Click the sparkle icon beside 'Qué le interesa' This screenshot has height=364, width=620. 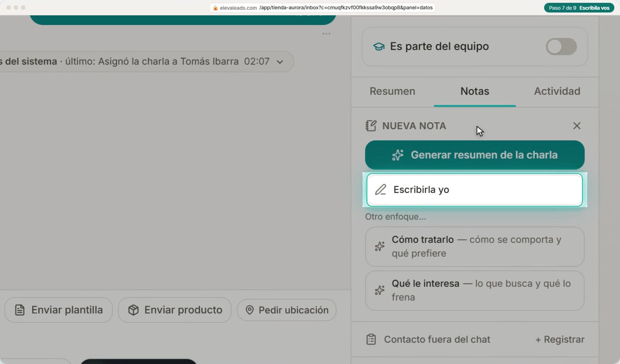coord(380,290)
